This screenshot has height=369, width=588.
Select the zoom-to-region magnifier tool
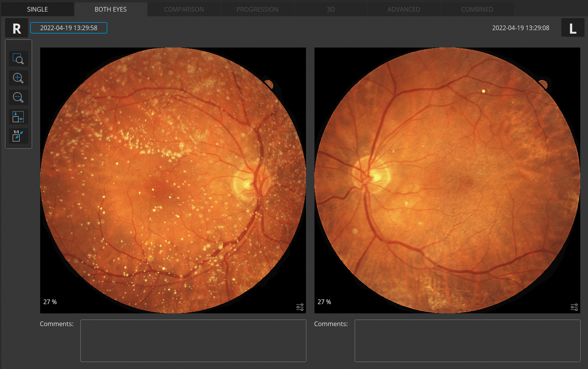[18, 59]
